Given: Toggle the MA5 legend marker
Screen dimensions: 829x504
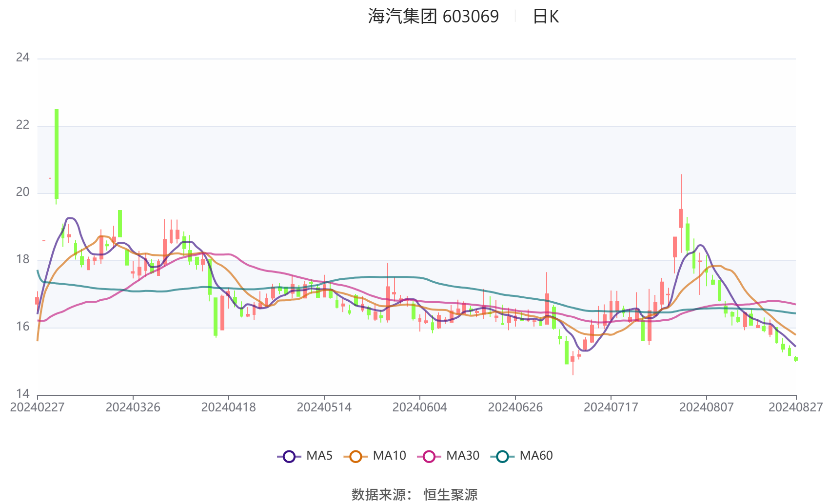Looking at the screenshot, I should (x=289, y=456).
